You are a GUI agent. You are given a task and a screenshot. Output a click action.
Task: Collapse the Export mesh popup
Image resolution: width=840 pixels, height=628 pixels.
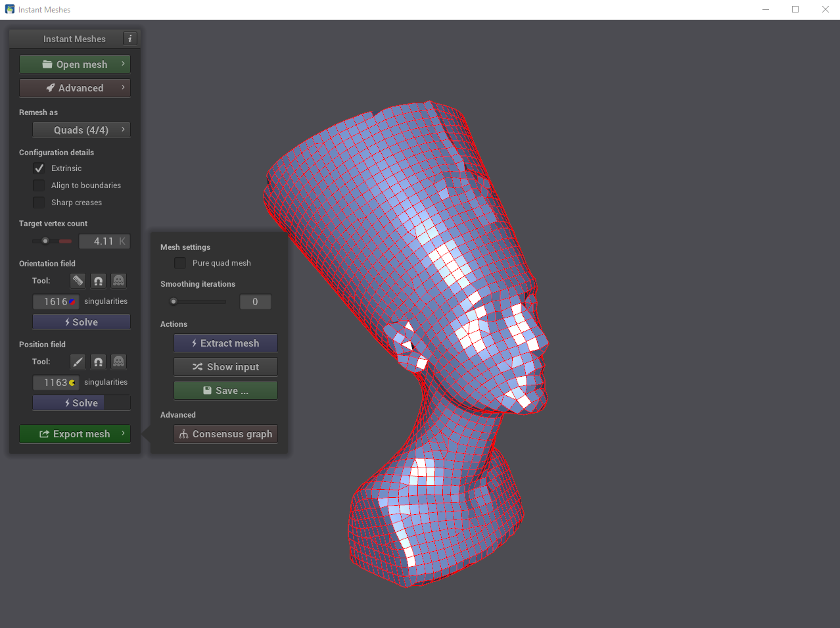[x=75, y=434]
